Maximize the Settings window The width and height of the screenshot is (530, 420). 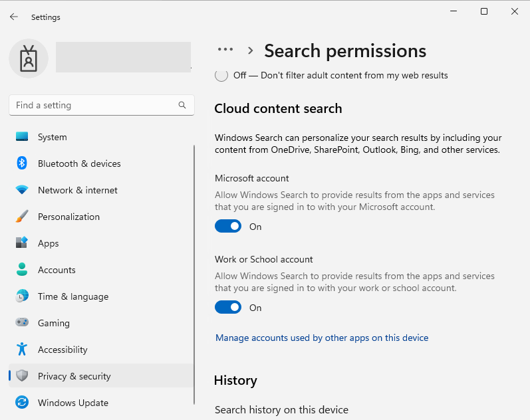[484, 11]
